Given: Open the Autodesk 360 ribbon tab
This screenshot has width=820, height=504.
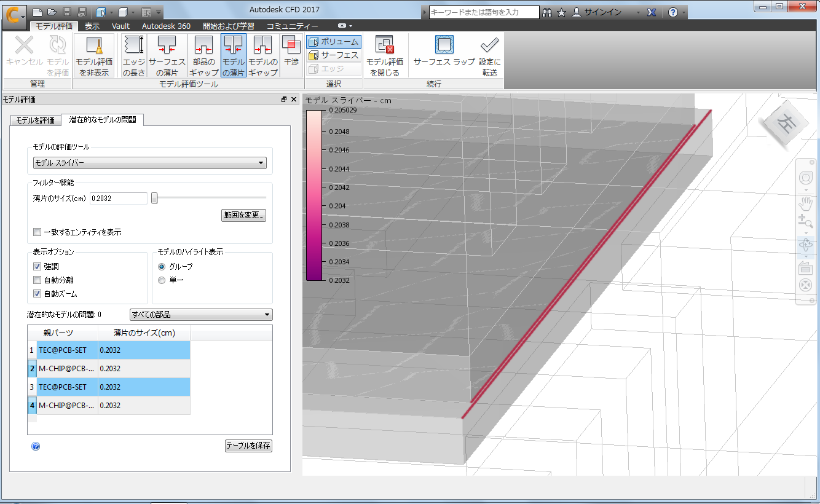Looking at the screenshot, I should [166, 26].
